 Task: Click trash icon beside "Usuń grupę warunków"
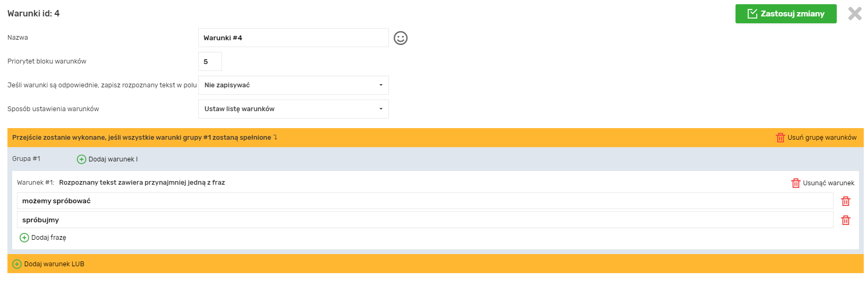tap(780, 138)
